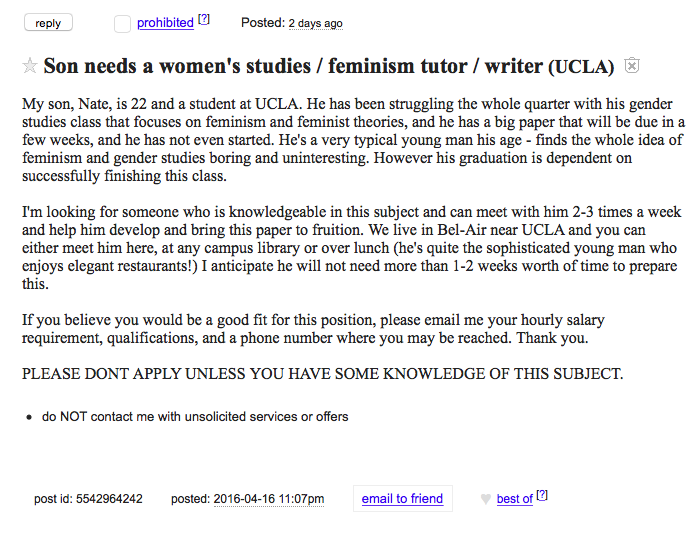698x537 pixels.
Task: Favorite the posting with the star icon
Action: (x=30, y=66)
